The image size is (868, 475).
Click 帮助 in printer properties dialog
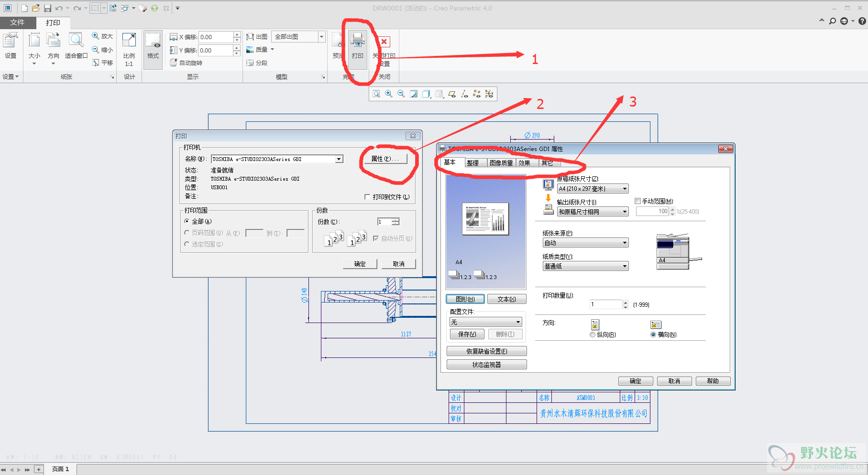point(713,381)
